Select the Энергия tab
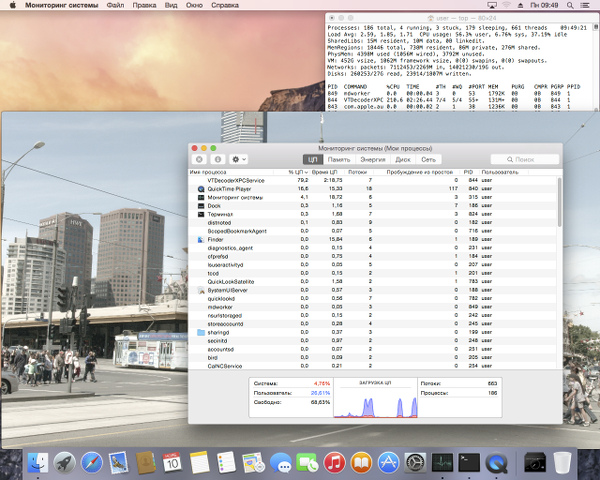The width and height of the screenshot is (600, 480). point(372,159)
